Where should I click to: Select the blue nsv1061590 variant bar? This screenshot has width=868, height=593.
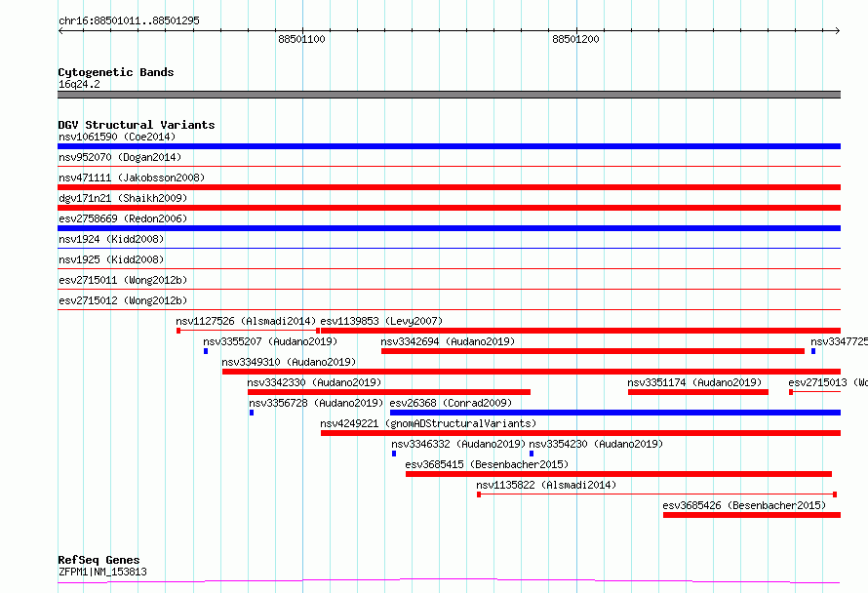[449, 146]
